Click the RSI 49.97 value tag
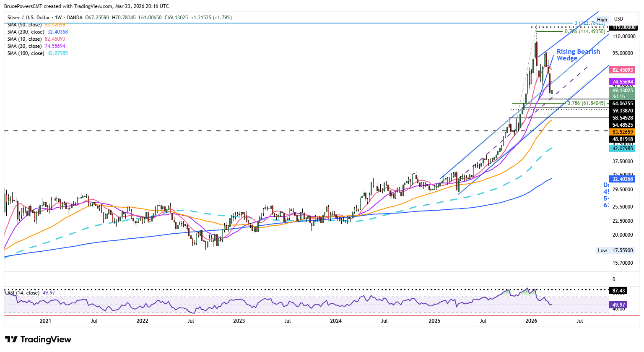Viewport: 644px width, 352px height. point(619,305)
